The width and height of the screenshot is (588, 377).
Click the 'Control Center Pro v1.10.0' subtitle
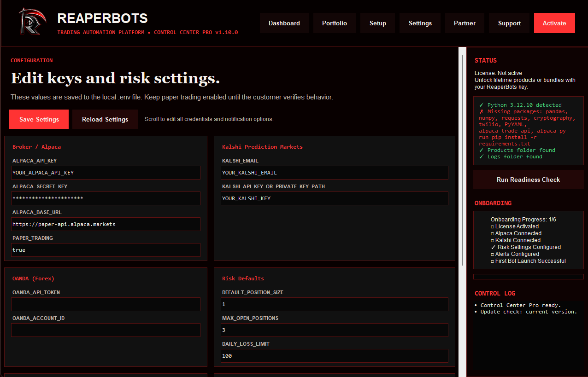pos(196,33)
